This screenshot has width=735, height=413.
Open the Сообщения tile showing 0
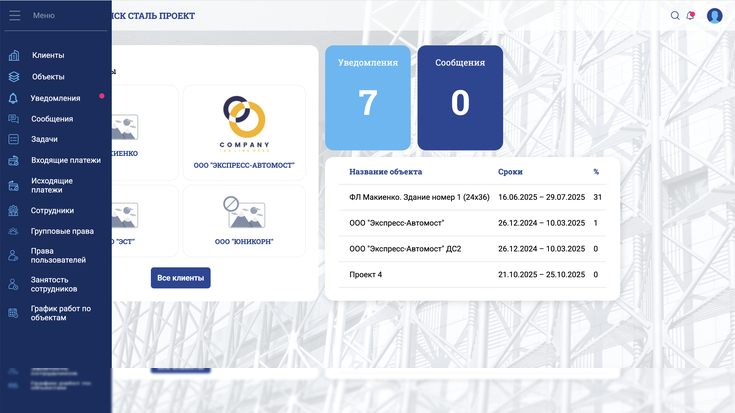coord(460,98)
